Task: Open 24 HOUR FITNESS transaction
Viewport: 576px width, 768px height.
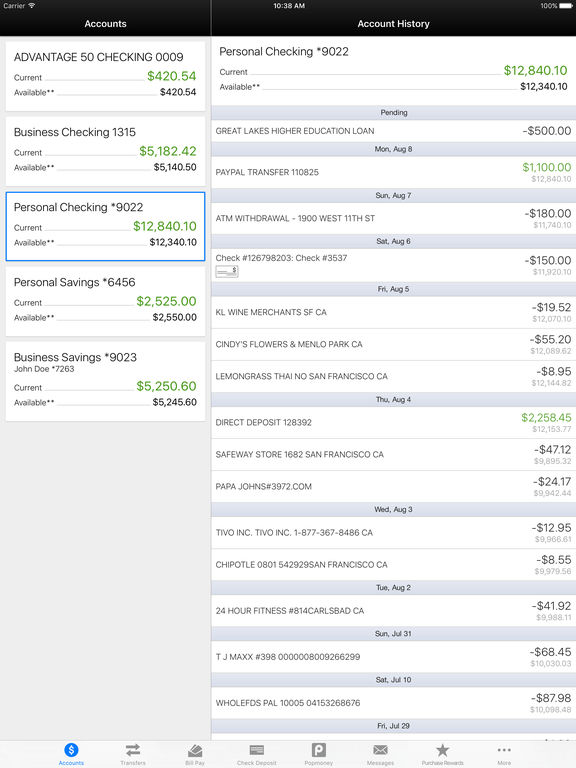Action: (393, 611)
